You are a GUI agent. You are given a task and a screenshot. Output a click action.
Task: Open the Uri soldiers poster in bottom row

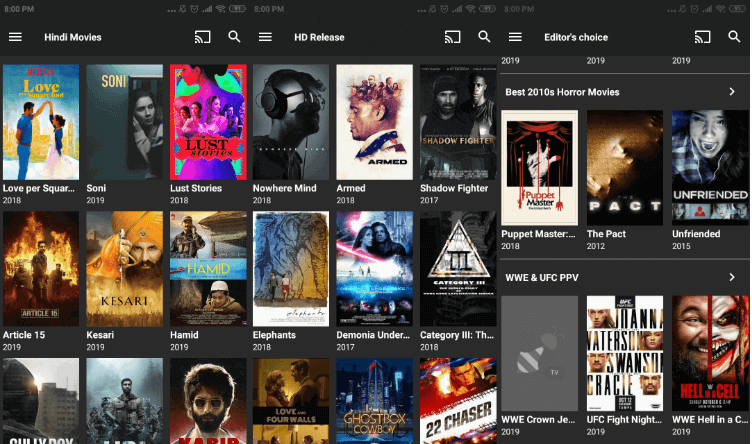pyautogui.click(x=125, y=401)
